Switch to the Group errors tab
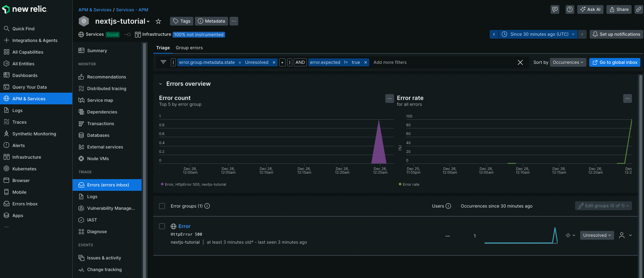 (189, 48)
